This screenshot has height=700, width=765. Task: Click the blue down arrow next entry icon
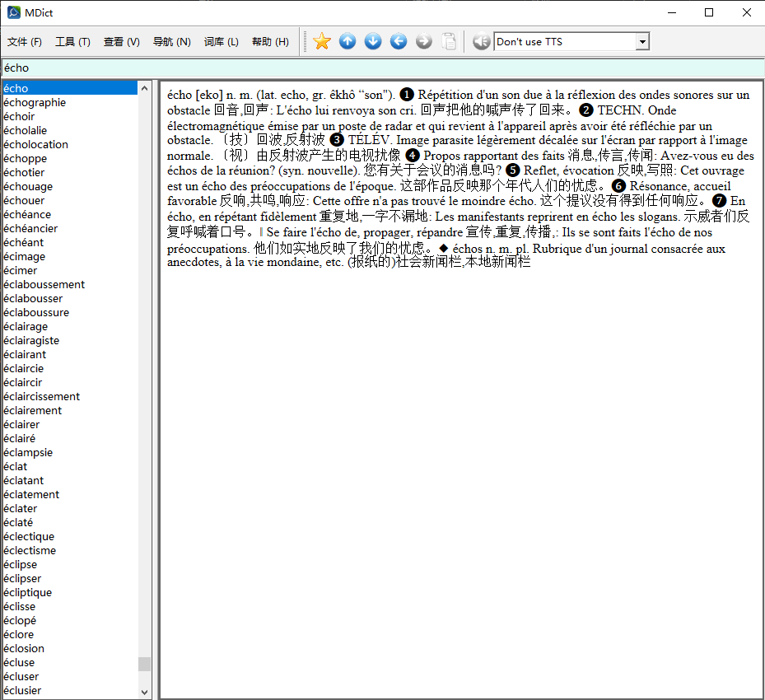[373, 41]
